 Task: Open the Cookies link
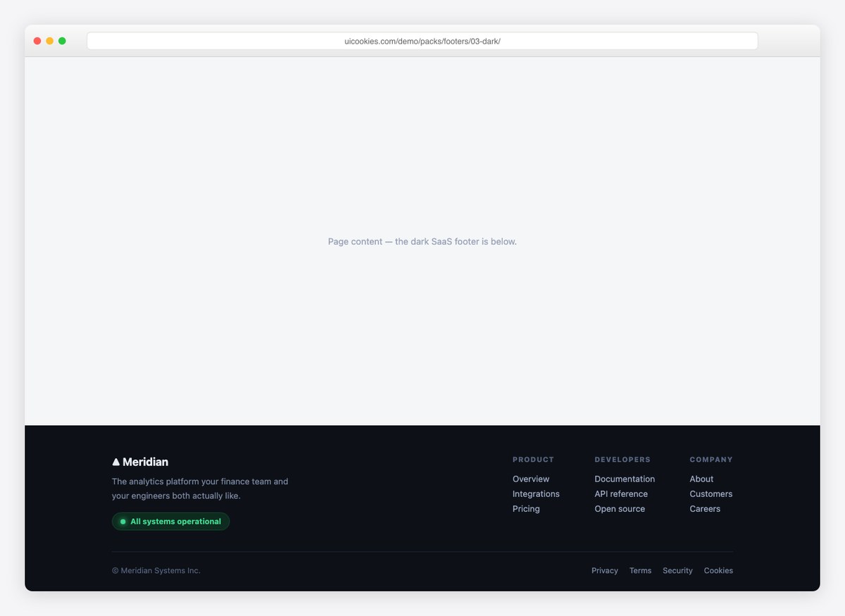pos(718,570)
